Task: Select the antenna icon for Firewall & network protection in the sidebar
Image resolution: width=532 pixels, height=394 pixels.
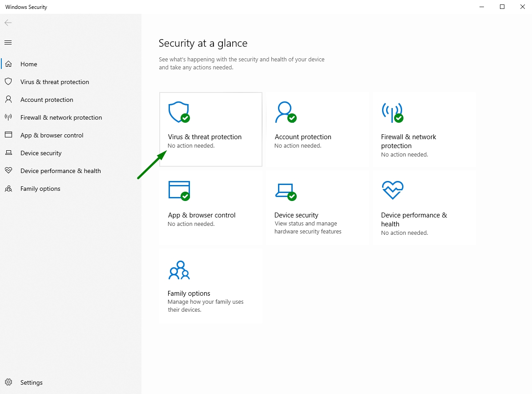Action: pos(8,117)
